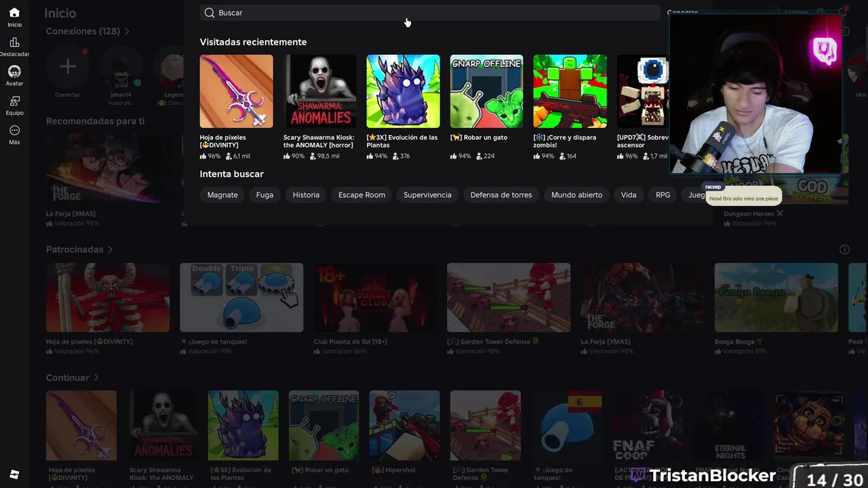Screen dimensions: 868x488
Task: Open the Más menu icon in sidebar
Action: click(x=14, y=130)
